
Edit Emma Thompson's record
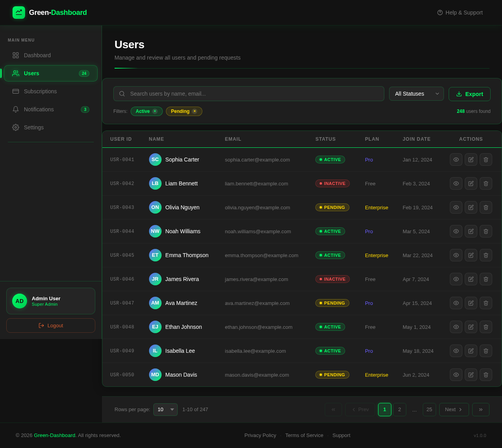[471, 255]
